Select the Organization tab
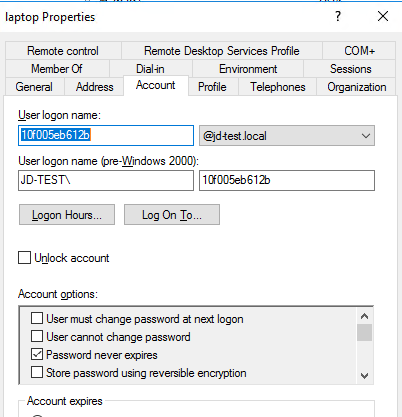This screenshot has width=402, height=417. (357, 87)
